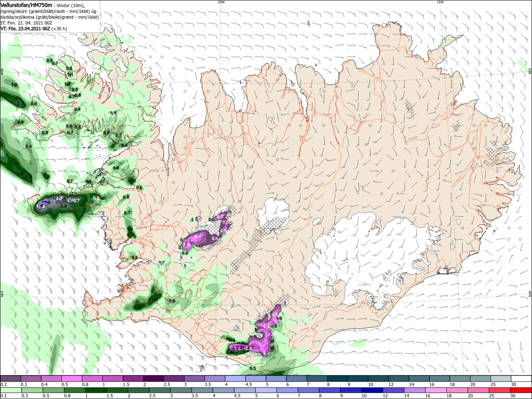Viewport: 532px width, 399px height.
Task: Click the 'Vindur (10m)' text in the header
Action: click(71, 5)
